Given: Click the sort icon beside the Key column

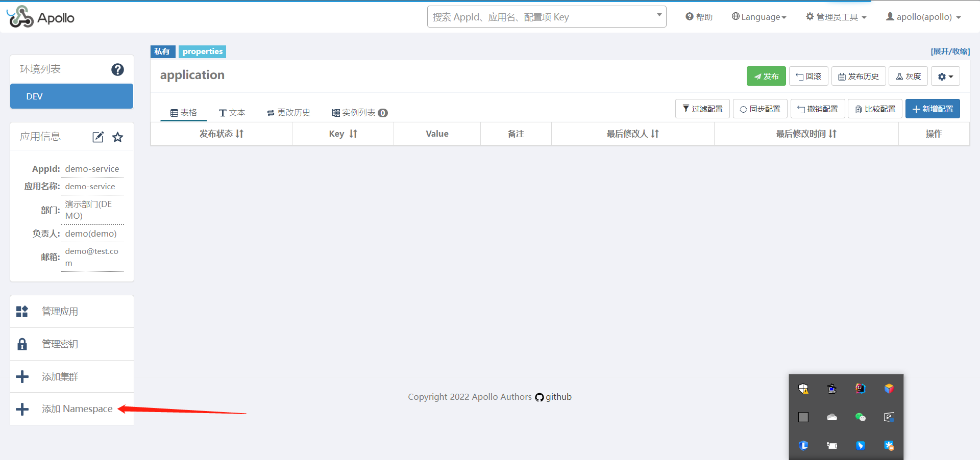Looking at the screenshot, I should [353, 134].
